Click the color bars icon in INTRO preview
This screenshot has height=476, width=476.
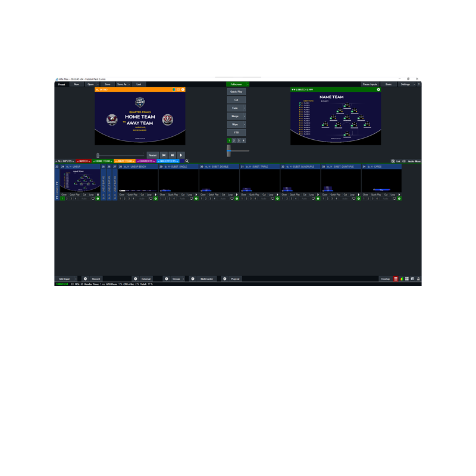coord(173,90)
